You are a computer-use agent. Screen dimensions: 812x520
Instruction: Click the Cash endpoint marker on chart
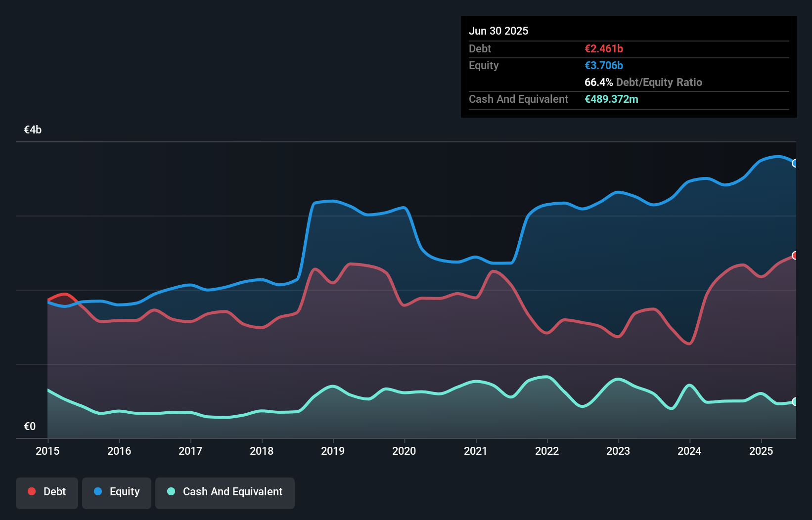point(795,402)
